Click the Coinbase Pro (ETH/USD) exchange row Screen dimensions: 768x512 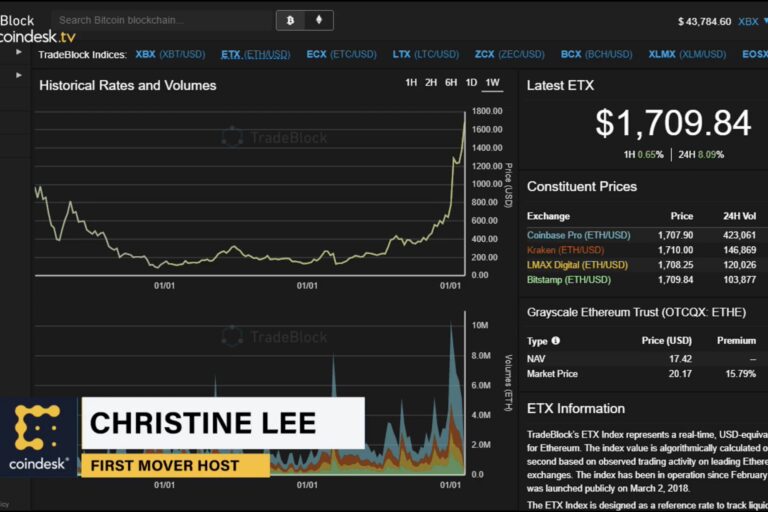642,235
